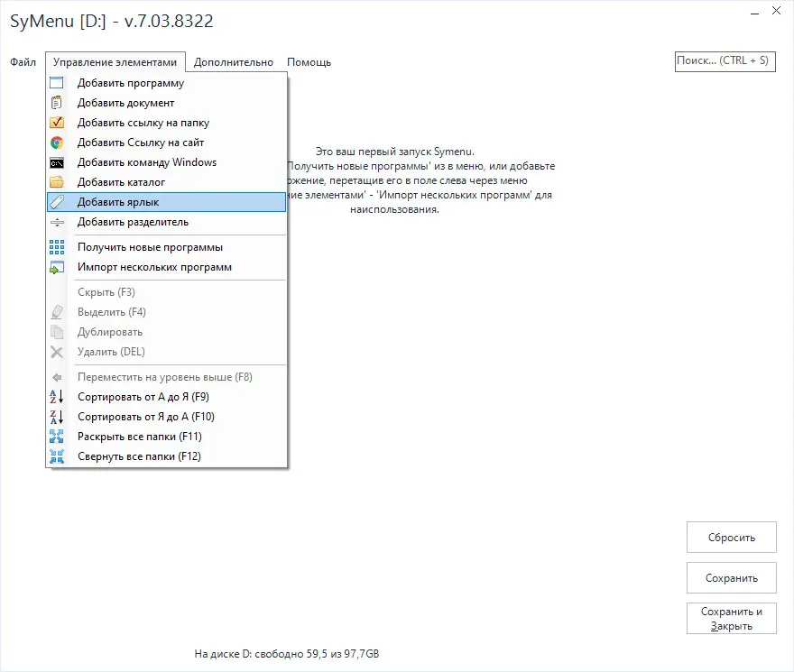Close the SyMenu window
794x672 pixels.
point(776,11)
